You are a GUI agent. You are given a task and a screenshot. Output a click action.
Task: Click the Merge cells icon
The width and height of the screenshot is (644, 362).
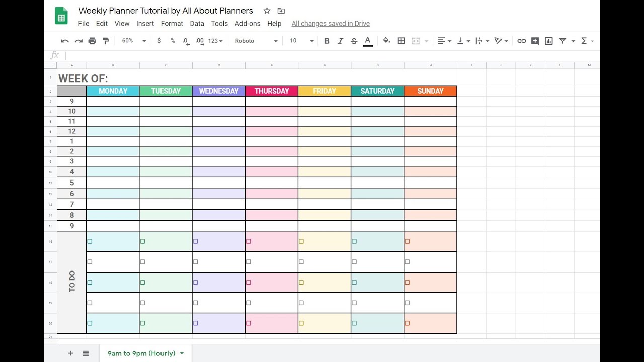click(416, 41)
